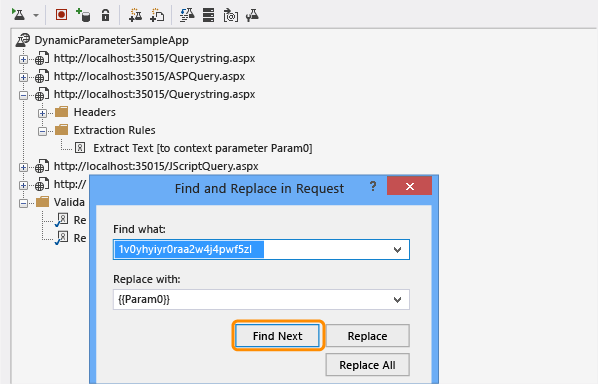The height and width of the screenshot is (384, 598).
Task: Expand the ASPQuery.aspx request node
Action: pos(23,77)
